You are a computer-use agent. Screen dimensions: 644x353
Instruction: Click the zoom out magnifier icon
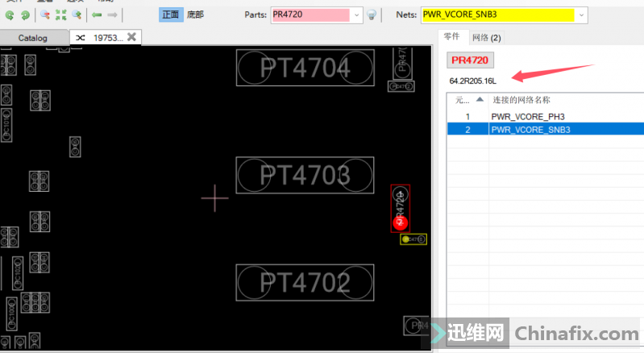point(45,15)
